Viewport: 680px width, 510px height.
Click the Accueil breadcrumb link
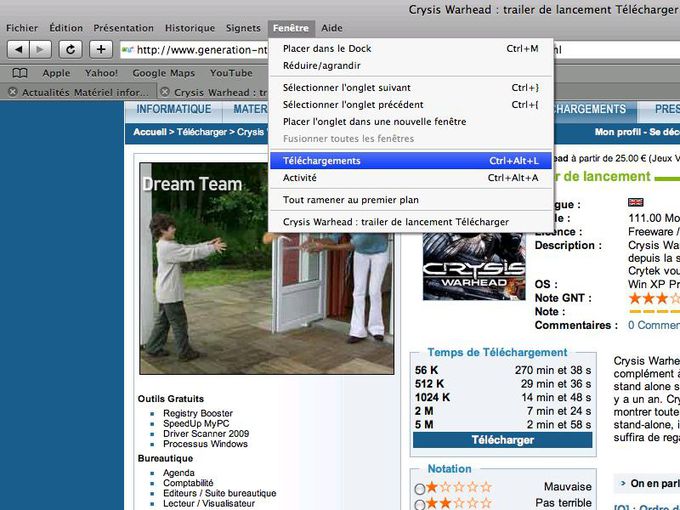[150, 132]
